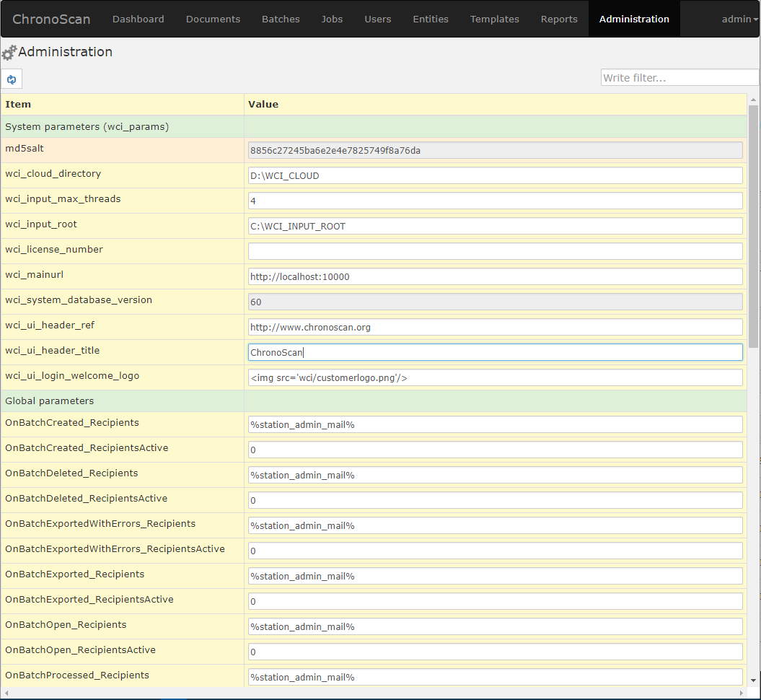Click the refresh icon button

click(12, 79)
